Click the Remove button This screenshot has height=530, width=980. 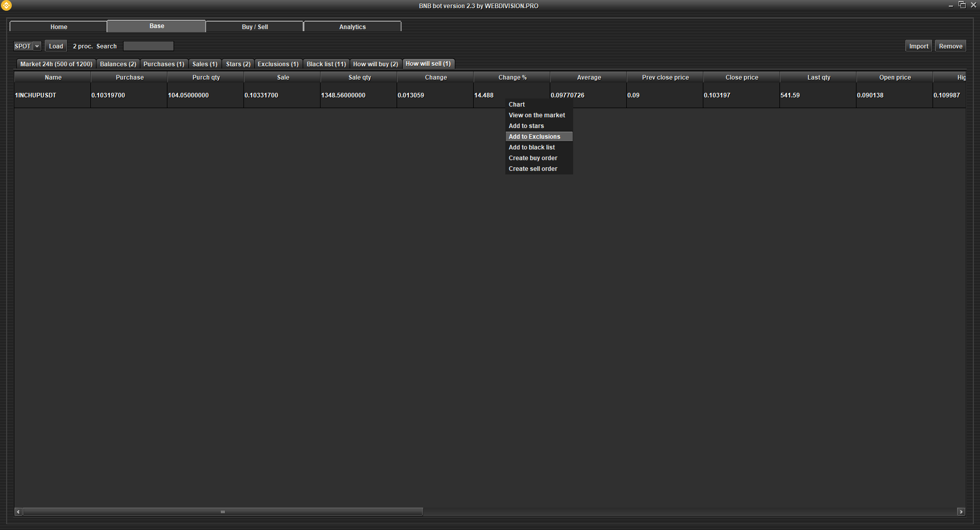(x=950, y=46)
